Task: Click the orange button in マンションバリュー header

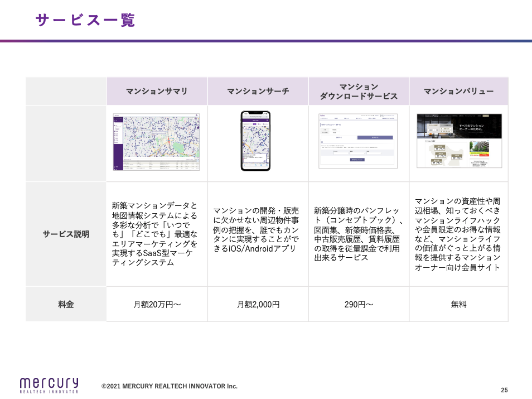Action: 486,116
